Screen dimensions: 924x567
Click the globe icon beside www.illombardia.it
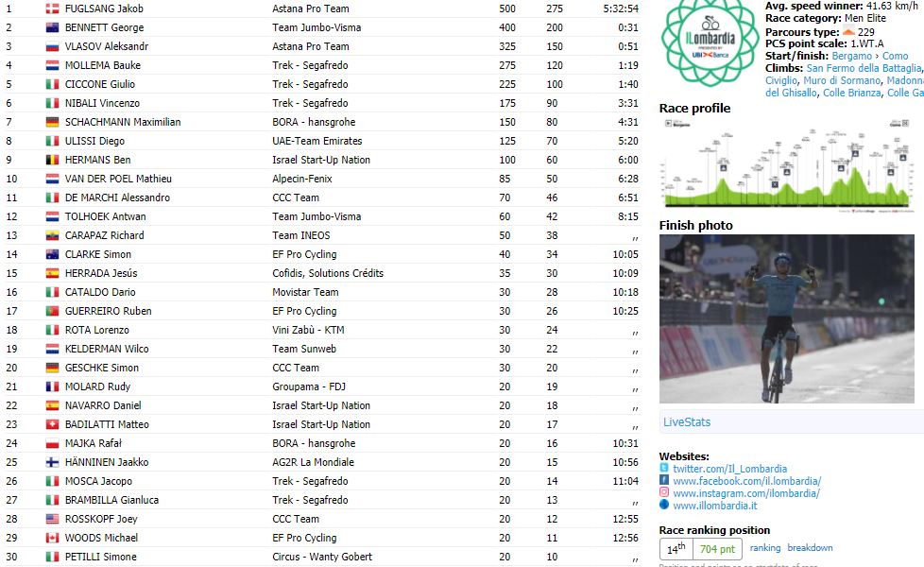coord(664,505)
